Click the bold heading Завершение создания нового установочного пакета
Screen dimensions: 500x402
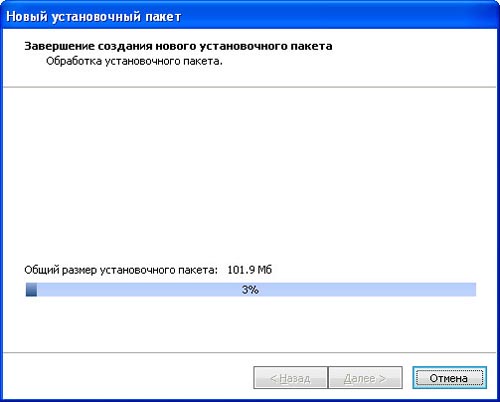(178, 46)
